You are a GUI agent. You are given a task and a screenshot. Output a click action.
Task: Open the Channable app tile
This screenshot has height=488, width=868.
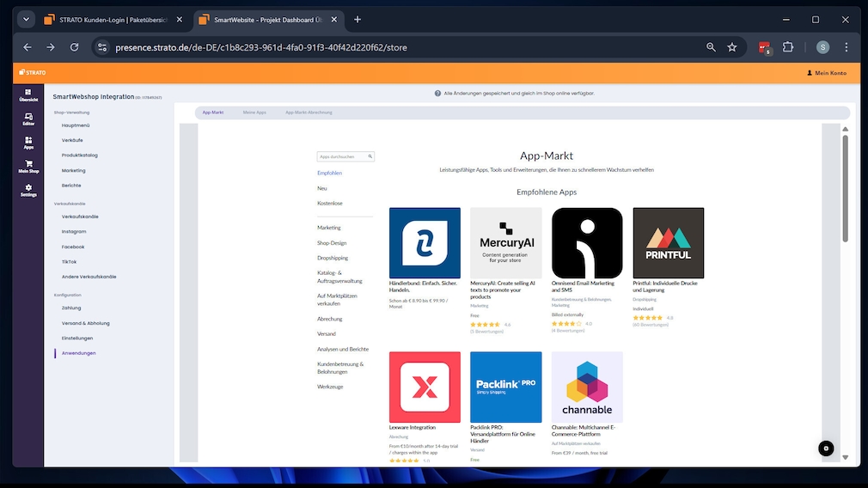(x=587, y=387)
